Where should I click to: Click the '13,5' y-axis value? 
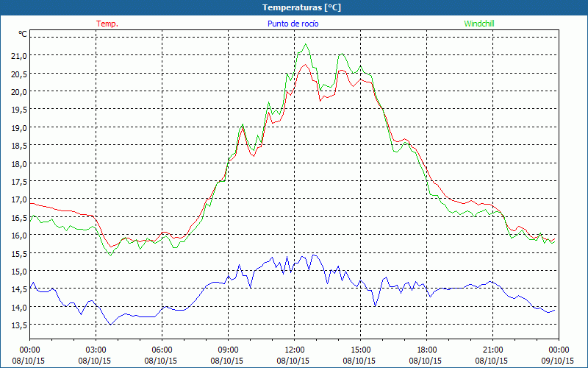coord(20,325)
